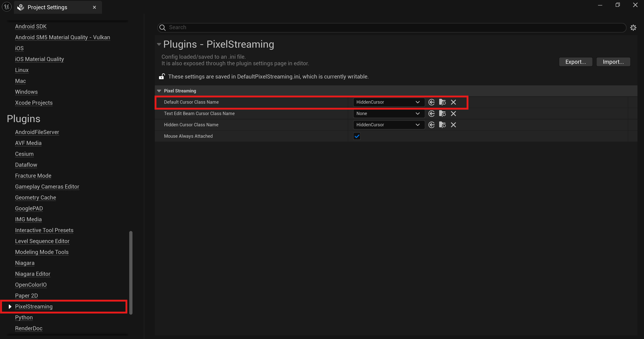Collapse the Pixel Streaming category
This screenshot has width=644, height=339.
[159, 91]
